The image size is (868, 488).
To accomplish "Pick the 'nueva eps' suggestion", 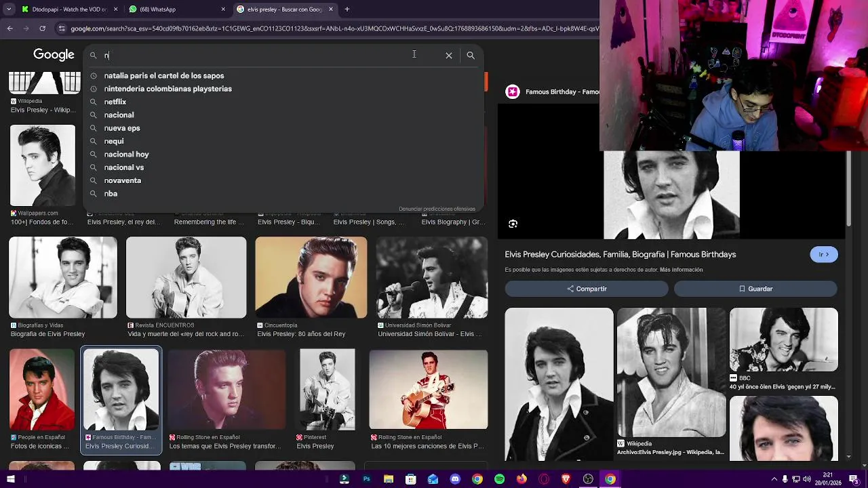I will 122,128.
